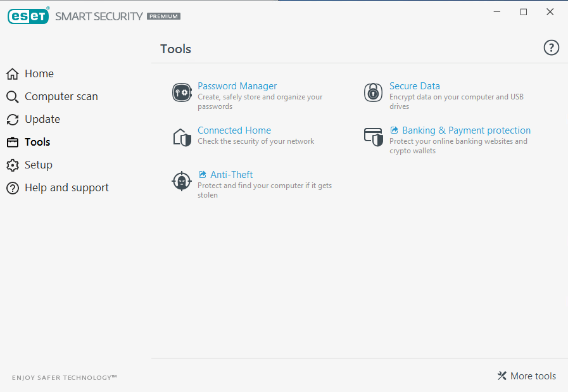Click 'Protect your online banking websites' description
The height and width of the screenshot is (392, 568).
(458, 146)
